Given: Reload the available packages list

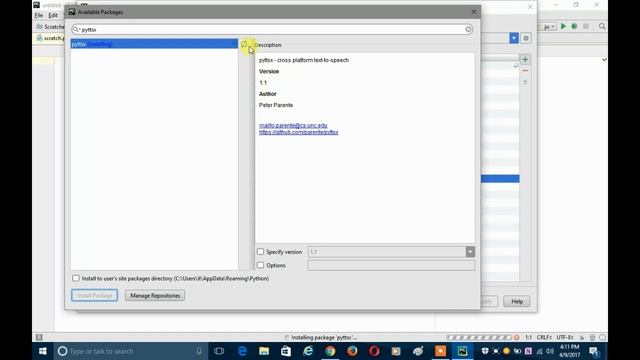Looking at the screenshot, I should point(244,44).
